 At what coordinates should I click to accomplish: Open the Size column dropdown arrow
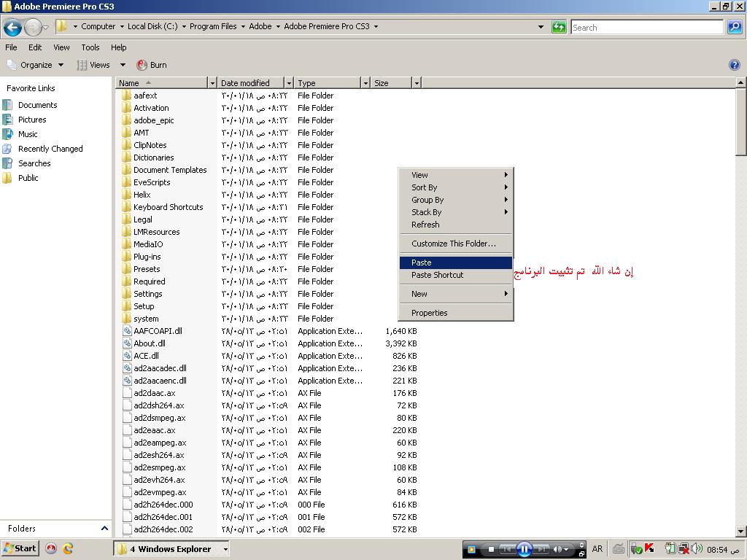[417, 83]
